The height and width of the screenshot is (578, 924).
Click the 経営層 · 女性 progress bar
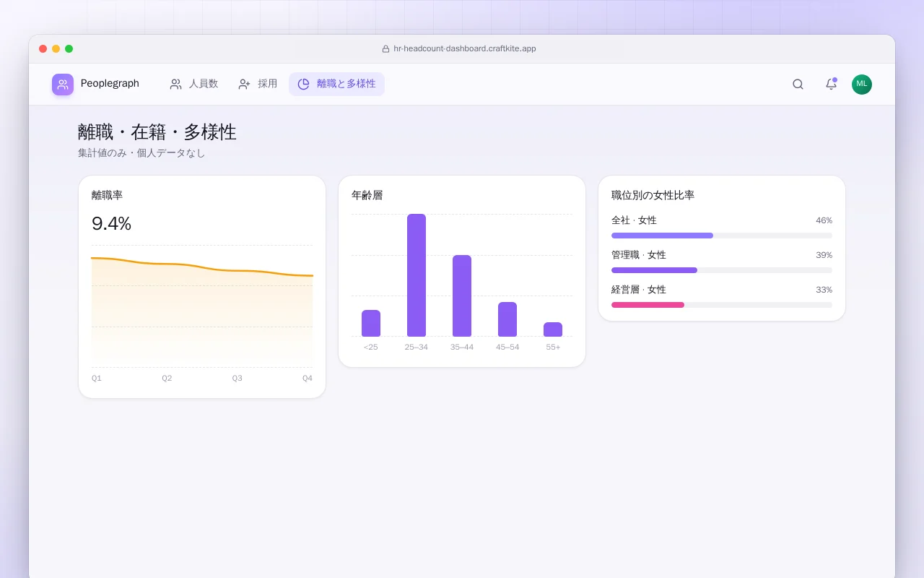tap(722, 305)
